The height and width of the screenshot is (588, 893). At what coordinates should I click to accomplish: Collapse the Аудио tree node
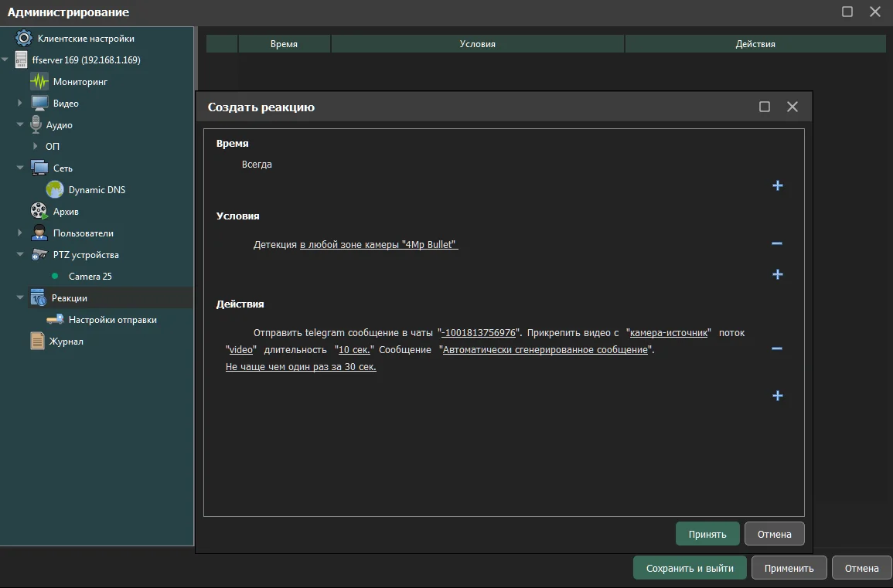coord(20,124)
